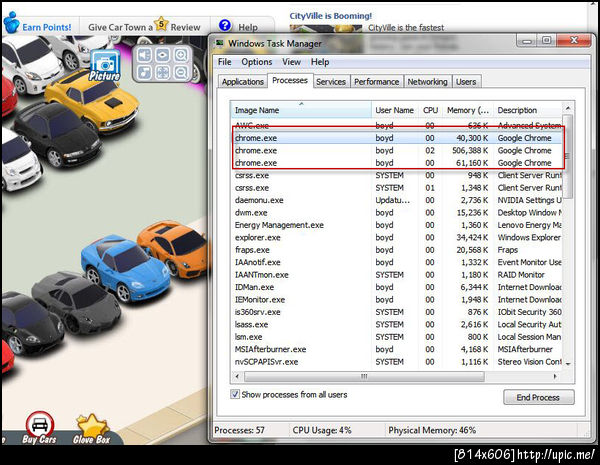Select the chrome.exe row using 61,160 K
Image resolution: width=600 pixels, height=465 pixels.
(397, 163)
